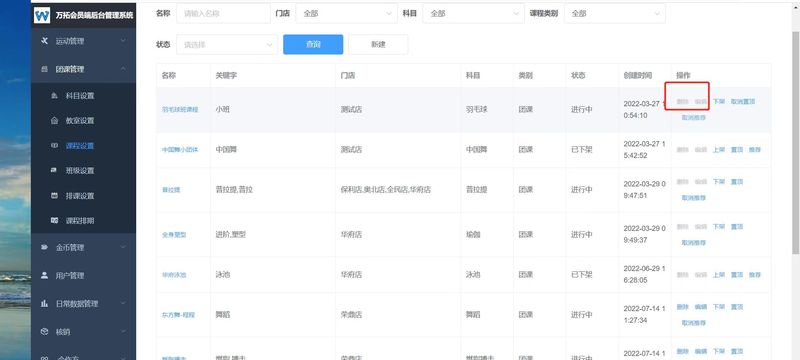
Task: Click 上架 for 中国舞小团体
Action: point(719,150)
